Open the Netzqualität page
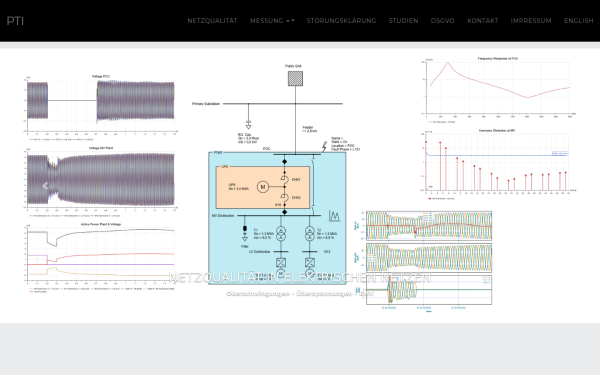600x375 pixels. (x=212, y=21)
